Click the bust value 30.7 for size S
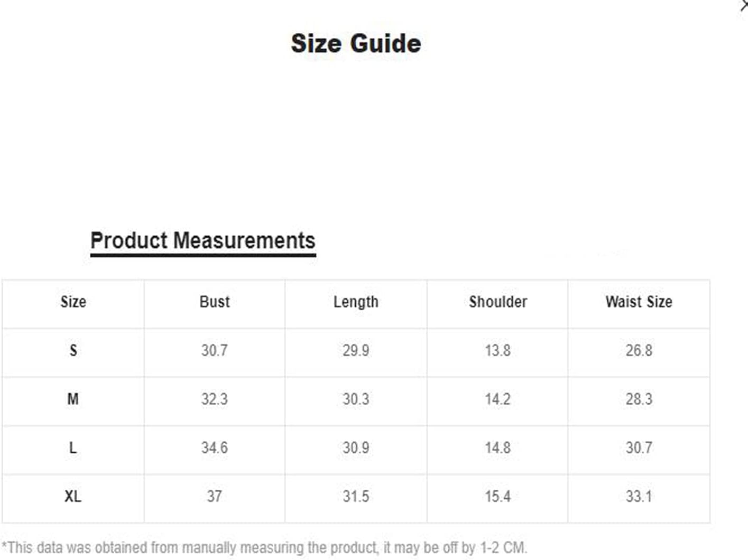Screen dimensions: 748x560 [x=215, y=350]
